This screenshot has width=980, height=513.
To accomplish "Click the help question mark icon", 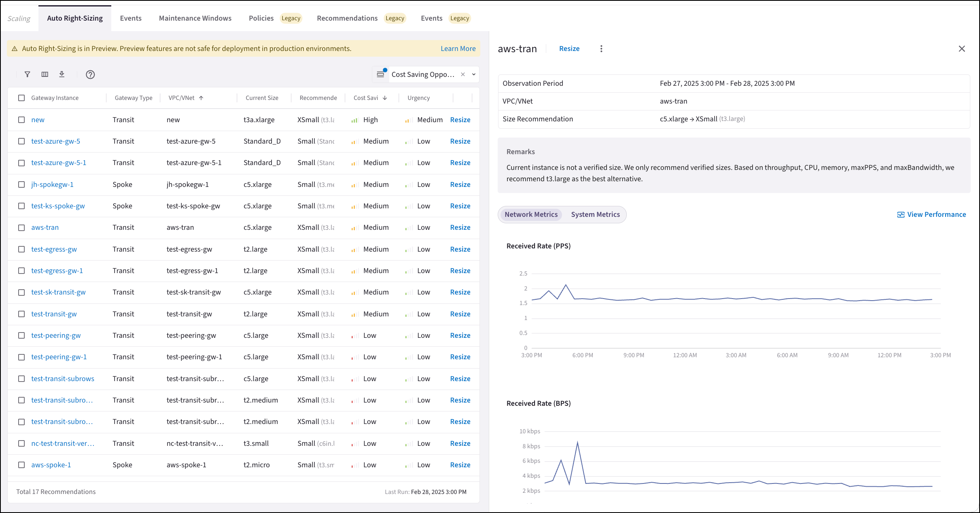I will tap(90, 74).
